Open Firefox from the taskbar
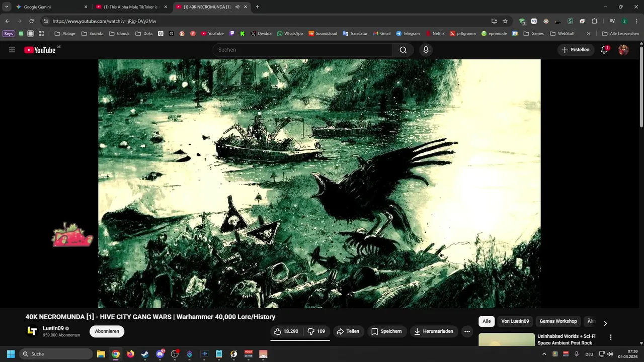This screenshot has height=362, width=644. pyautogui.click(x=130, y=354)
